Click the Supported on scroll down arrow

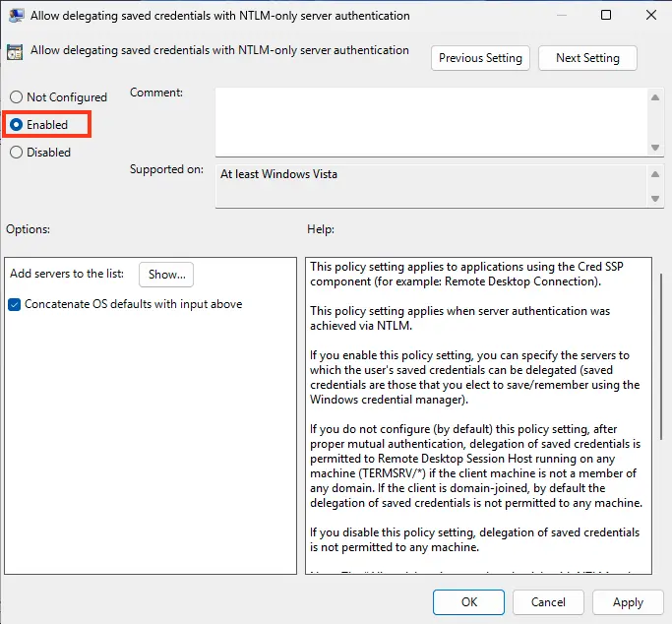coord(655,198)
